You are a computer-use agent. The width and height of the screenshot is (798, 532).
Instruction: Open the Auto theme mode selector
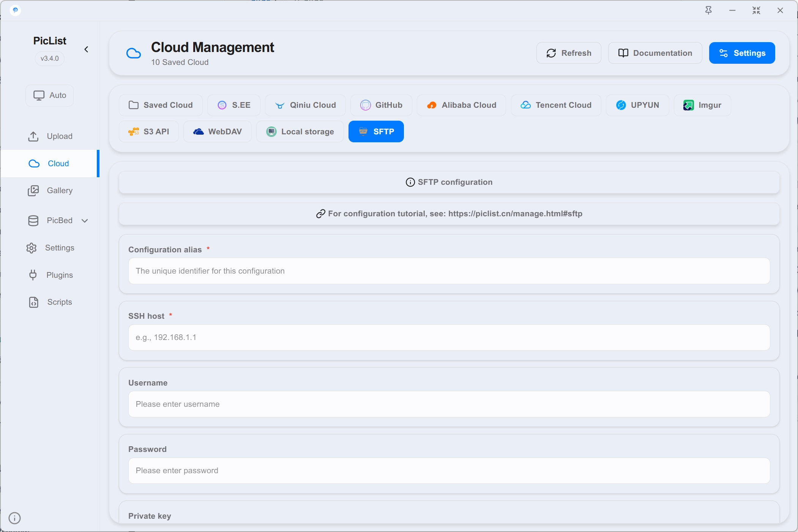coord(50,95)
